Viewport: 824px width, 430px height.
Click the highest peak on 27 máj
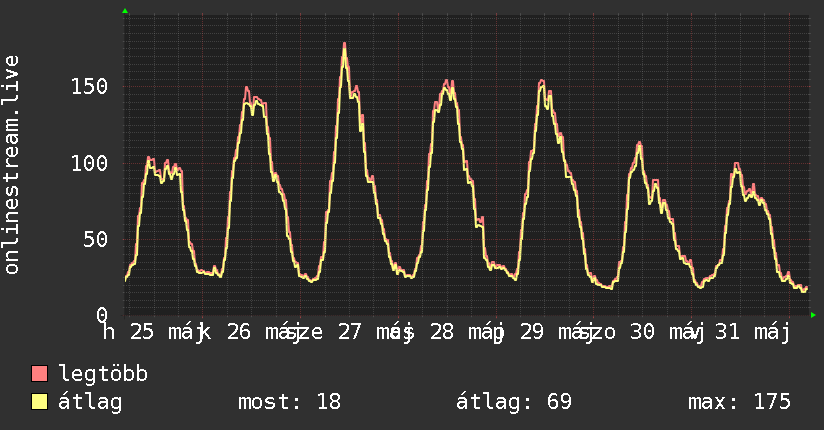tap(345, 45)
